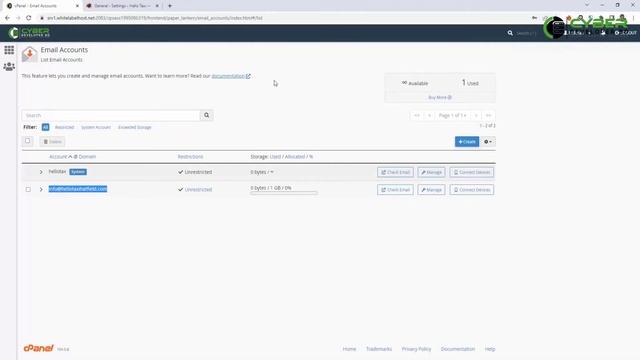Open the User Manager people icon in the sidebar
Screen dimensions: 640x360
tap(9, 67)
